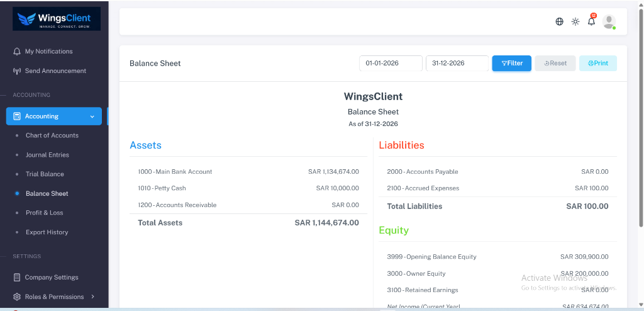Image resolution: width=644 pixels, height=311 pixels.
Task: Open Journal Entries
Action: coord(47,155)
